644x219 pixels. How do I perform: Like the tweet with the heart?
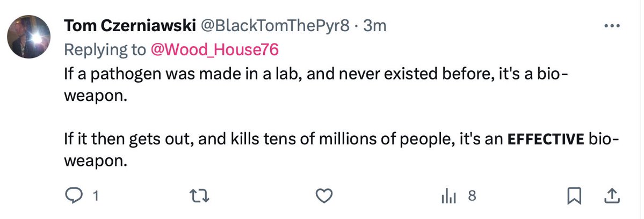322,197
